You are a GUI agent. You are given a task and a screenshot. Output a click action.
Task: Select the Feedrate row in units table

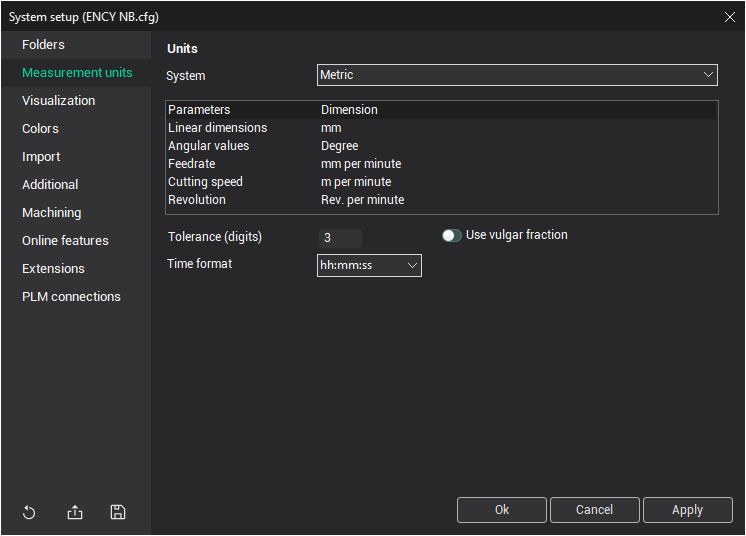point(440,164)
